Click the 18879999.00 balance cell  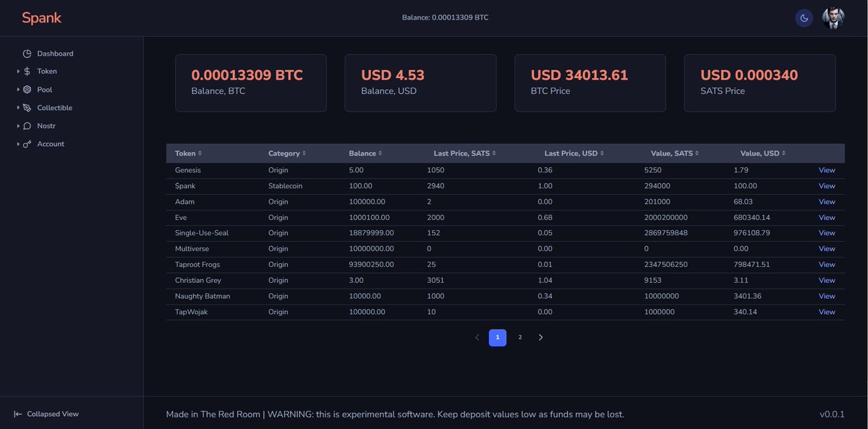[x=371, y=233]
